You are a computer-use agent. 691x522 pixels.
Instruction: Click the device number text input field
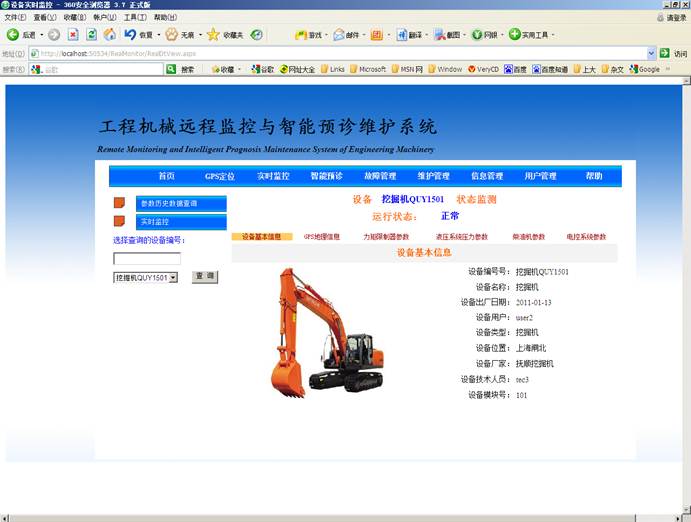point(146,258)
